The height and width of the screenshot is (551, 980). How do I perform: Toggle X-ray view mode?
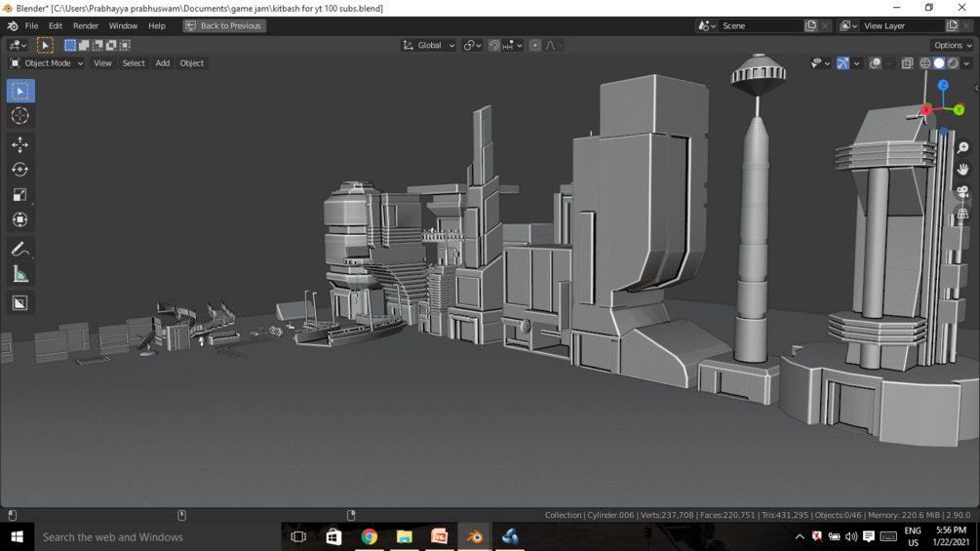907,63
